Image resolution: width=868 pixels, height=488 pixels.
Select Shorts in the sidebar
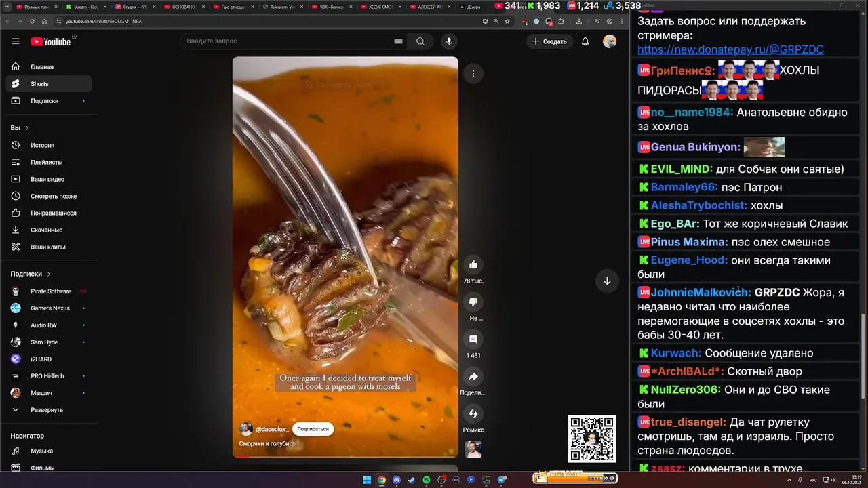coord(48,84)
